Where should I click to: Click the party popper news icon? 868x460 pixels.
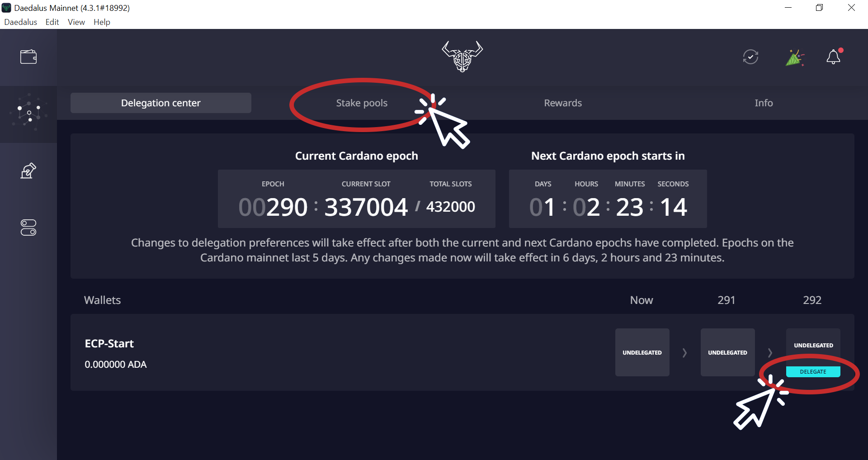794,58
